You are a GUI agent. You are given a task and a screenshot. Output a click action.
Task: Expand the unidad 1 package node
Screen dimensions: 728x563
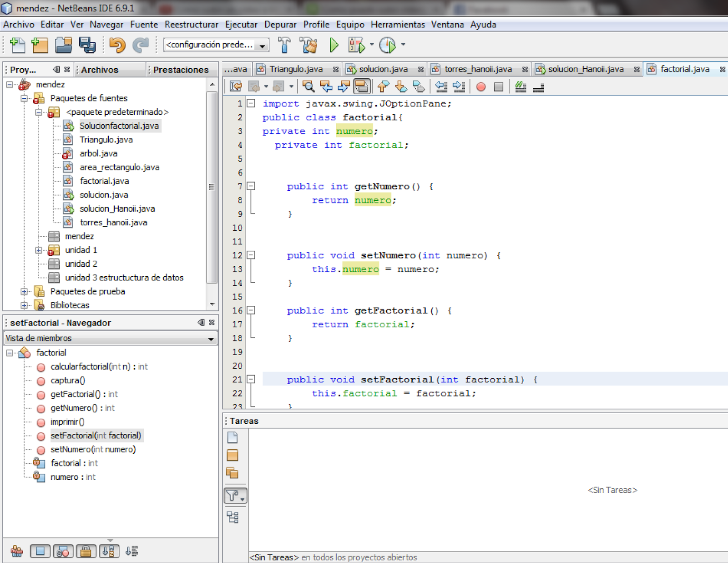(x=39, y=250)
